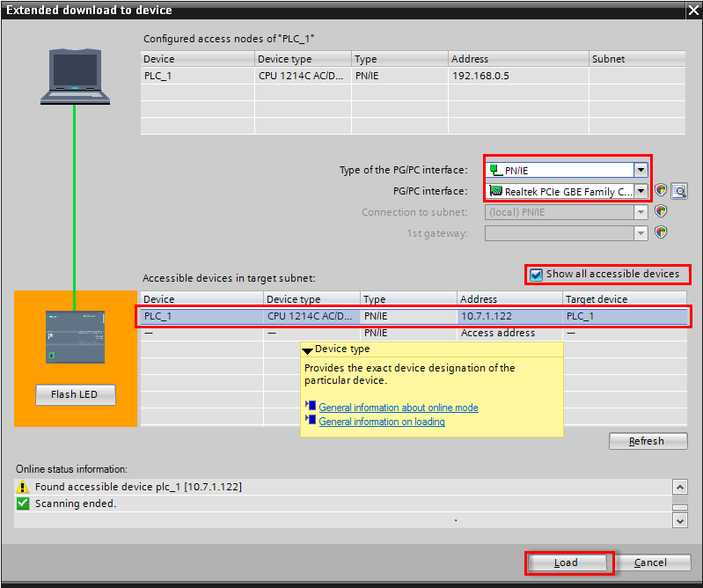The image size is (703, 588).
Task: Collapse the Device type tooltip triangle
Action: [307, 350]
